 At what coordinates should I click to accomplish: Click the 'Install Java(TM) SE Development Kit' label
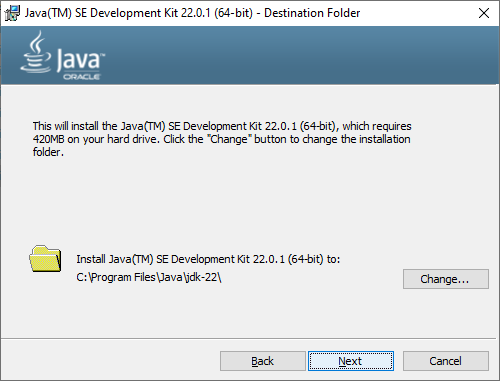(208, 259)
